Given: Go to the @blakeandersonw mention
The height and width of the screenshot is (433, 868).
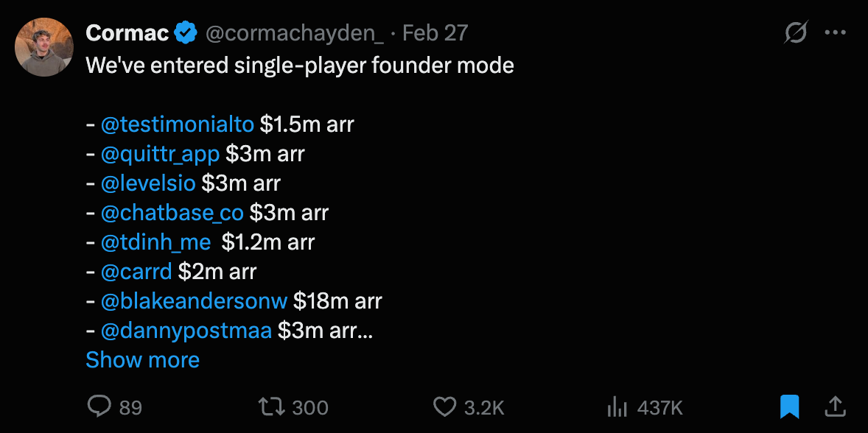Looking at the screenshot, I should pos(194,301).
